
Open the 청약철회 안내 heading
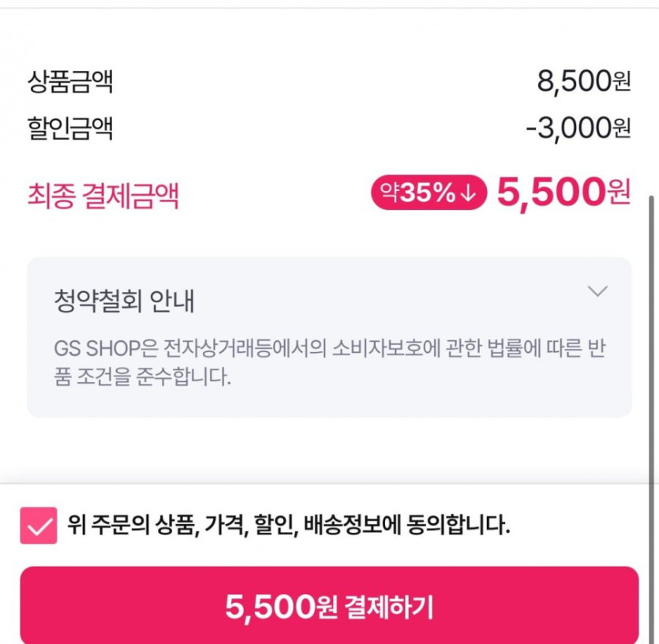tap(124, 301)
